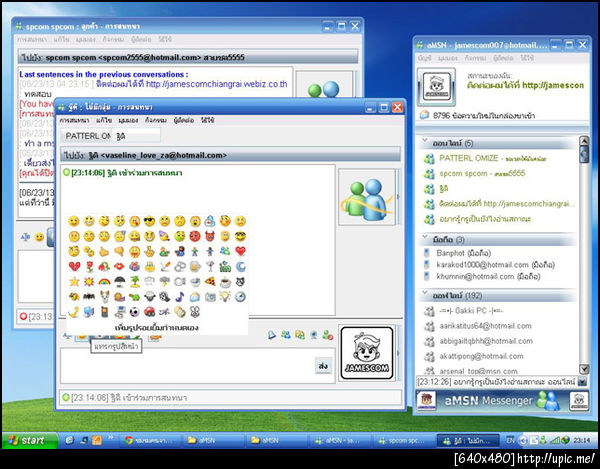Insert the thumbs down emoticon
The width and height of the screenshot is (600, 469).
pyautogui.click(x=119, y=251)
